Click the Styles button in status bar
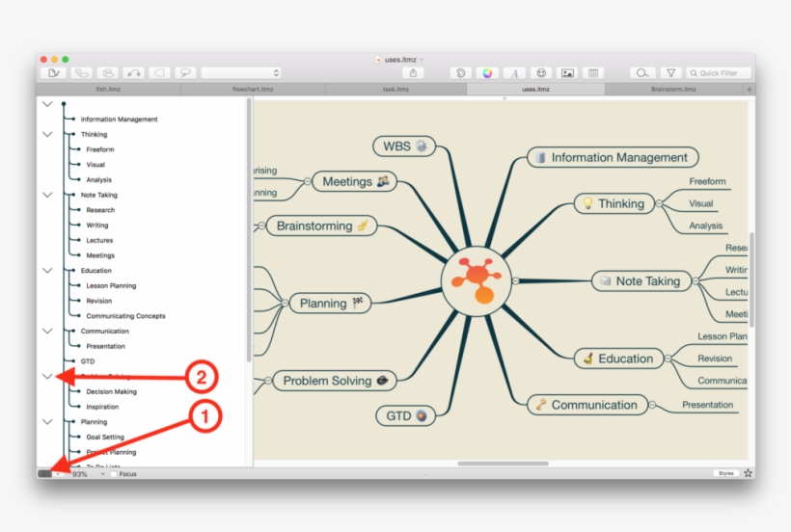Viewport: 791px width, 532px height. pos(726,473)
